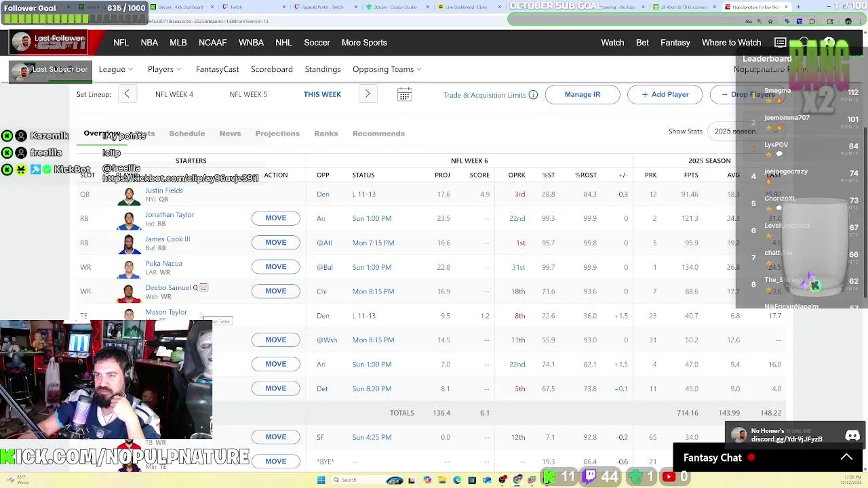Click the Trade & Acquisition Limits info icon
The height and width of the screenshot is (488, 868).
(x=533, y=95)
